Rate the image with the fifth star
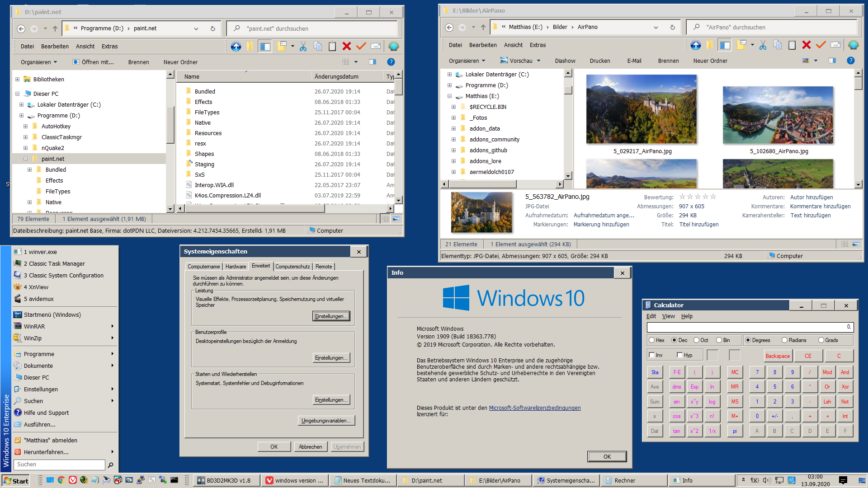Viewport: 868px width, 488px height. click(713, 197)
